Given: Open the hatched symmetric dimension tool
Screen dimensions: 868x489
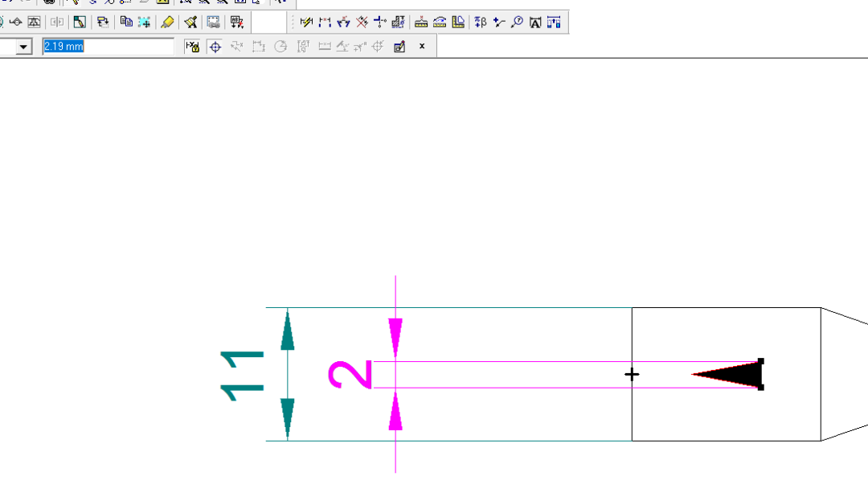Looking at the screenshot, I should [398, 23].
